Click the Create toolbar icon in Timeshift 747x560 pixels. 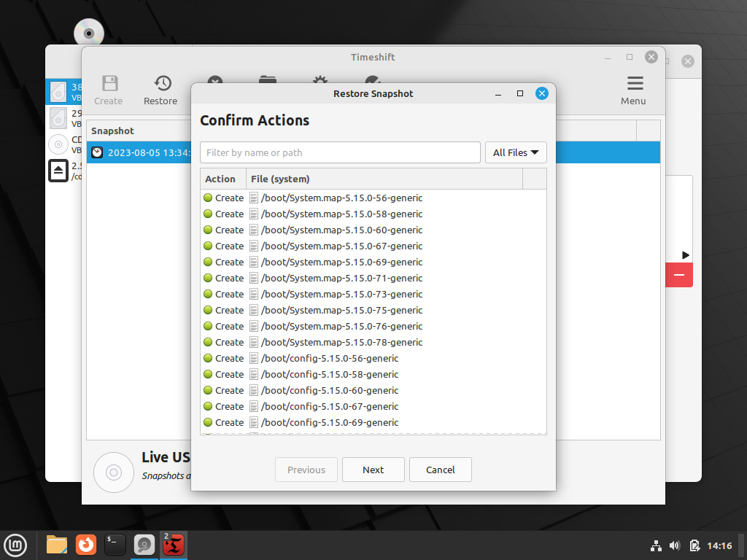click(x=109, y=90)
